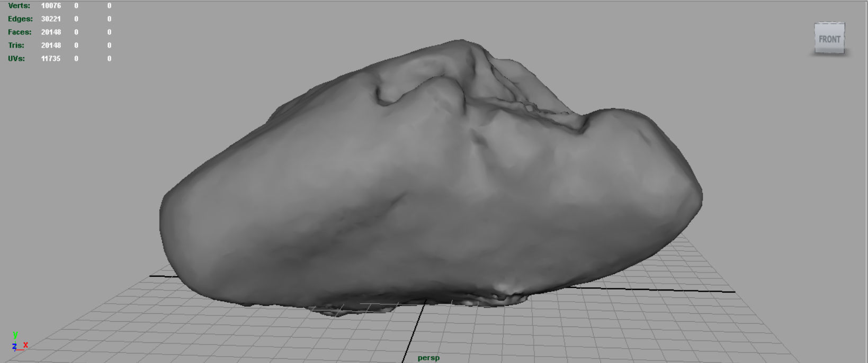Click the 'persp' camera label

click(x=428, y=358)
